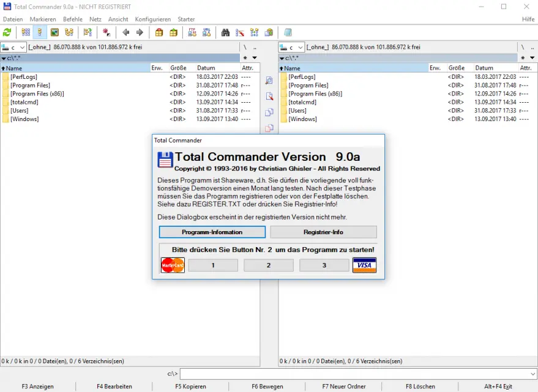538x392 pixels.
Task: Click the VISA logo in the dialog
Action: pos(364,265)
